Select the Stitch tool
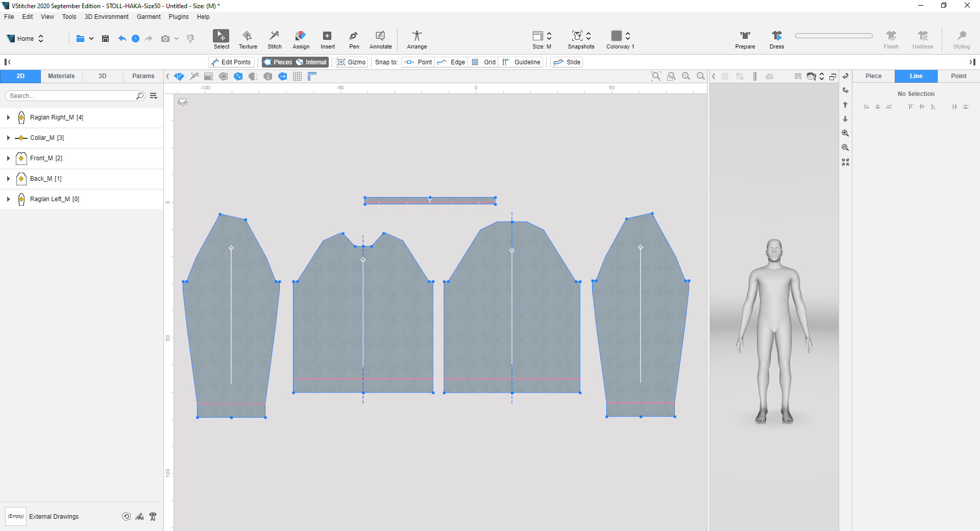This screenshot has width=980, height=531. tap(275, 39)
